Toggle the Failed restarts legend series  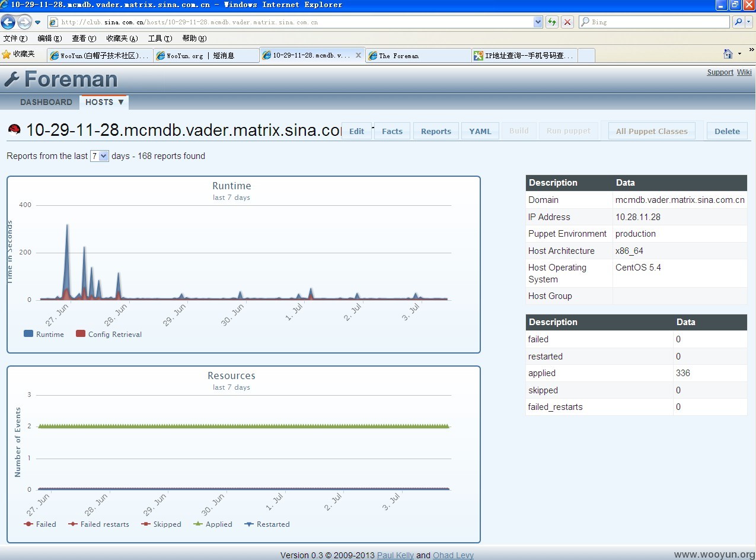point(98,524)
